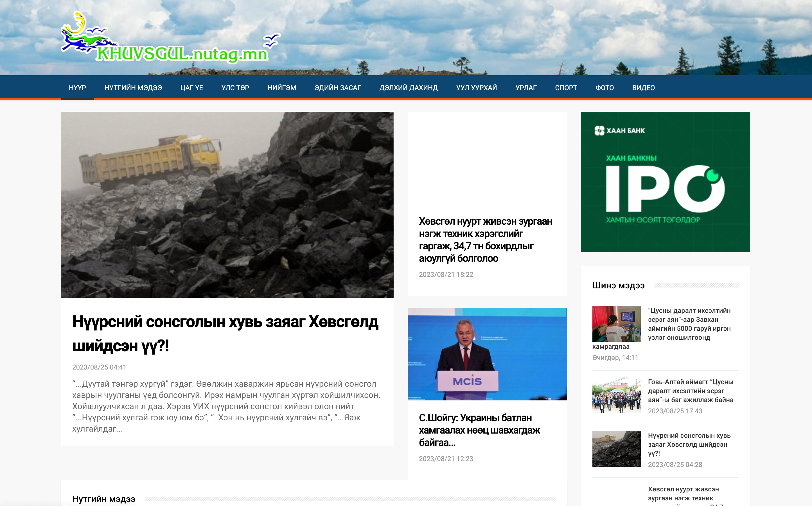
Task: Open С.Шойгу Украины батлан хамгаалах article
Action: (x=479, y=430)
